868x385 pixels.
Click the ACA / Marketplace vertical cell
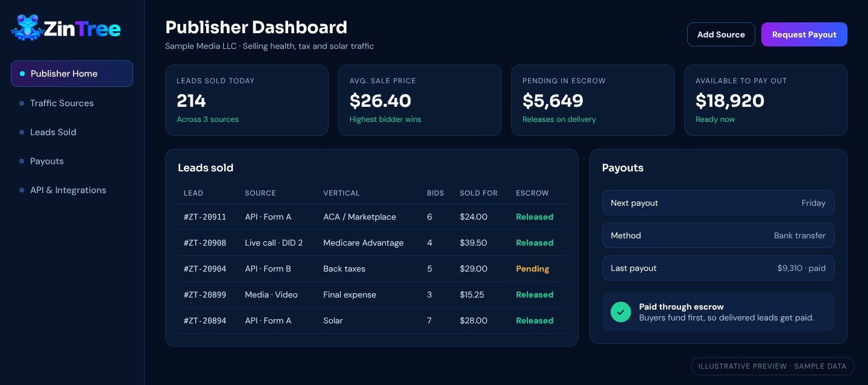[x=360, y=217]
